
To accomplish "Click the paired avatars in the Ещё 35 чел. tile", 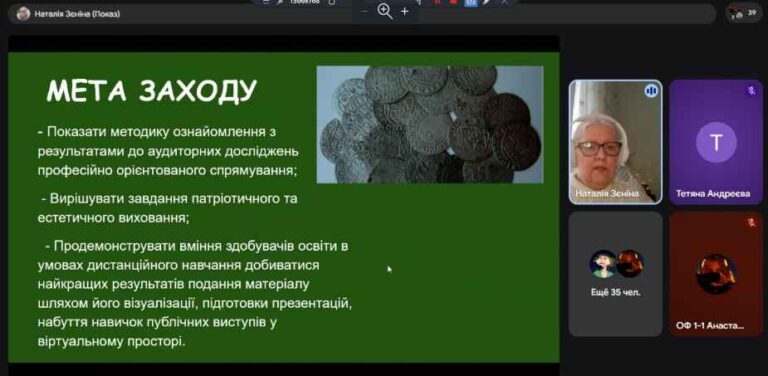I will 616,264.
